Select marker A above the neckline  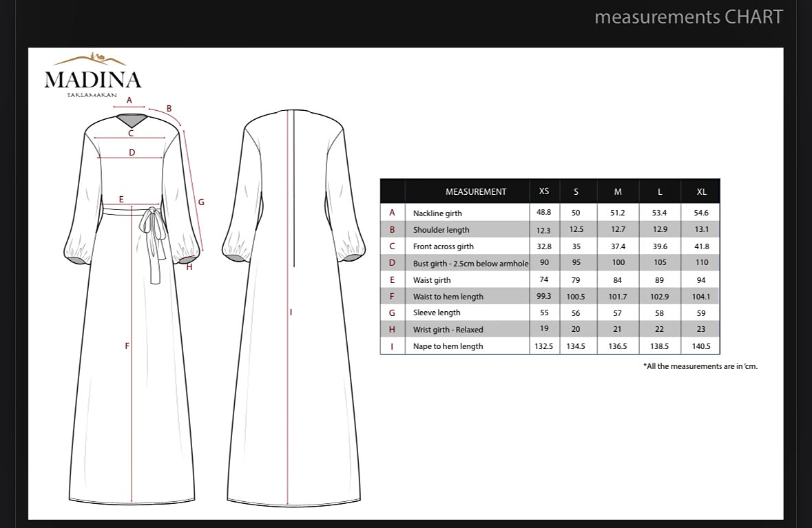coord(128,101)
